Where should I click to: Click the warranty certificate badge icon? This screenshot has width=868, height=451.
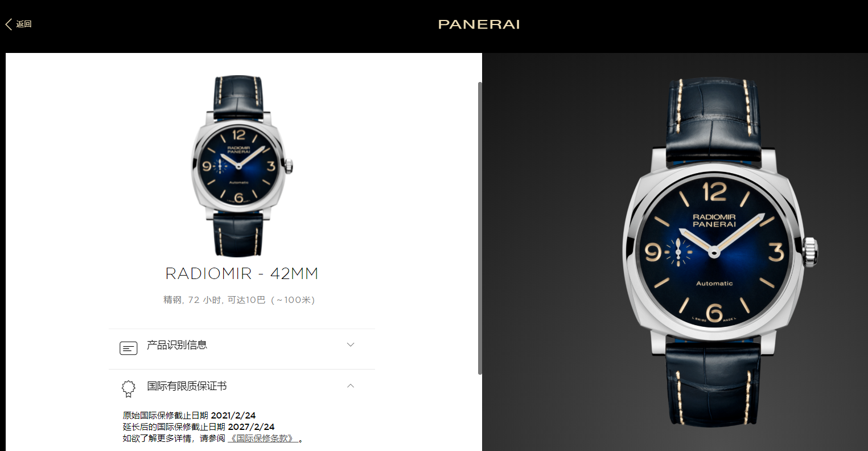click(x=129, y=388)
